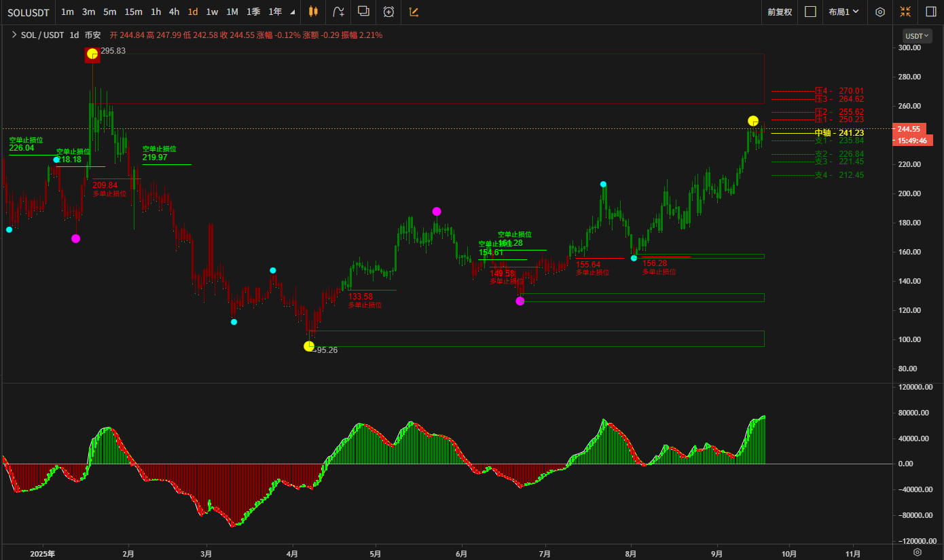Image resolution: width=944 pixels, height=560 pixels.
Task: Open axis settings hexagon at bottom-right corner
Action: pyautogui.click(x=917, y=553)
